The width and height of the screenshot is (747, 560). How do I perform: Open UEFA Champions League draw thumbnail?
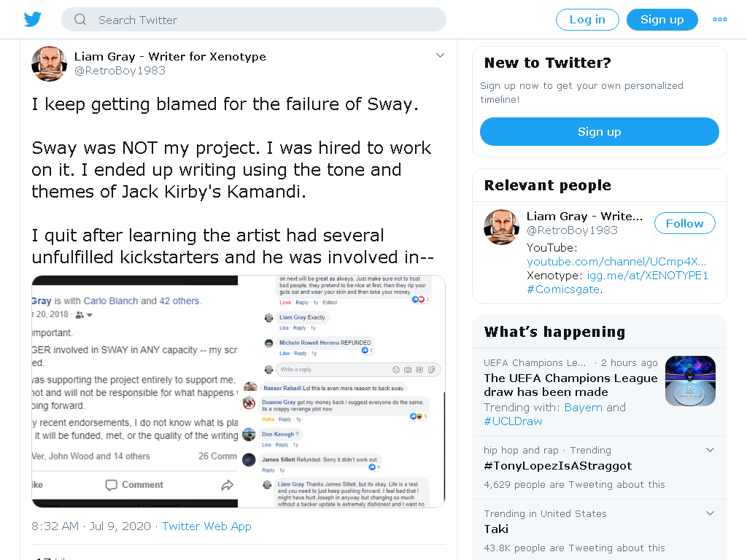(x=690, y=381)
